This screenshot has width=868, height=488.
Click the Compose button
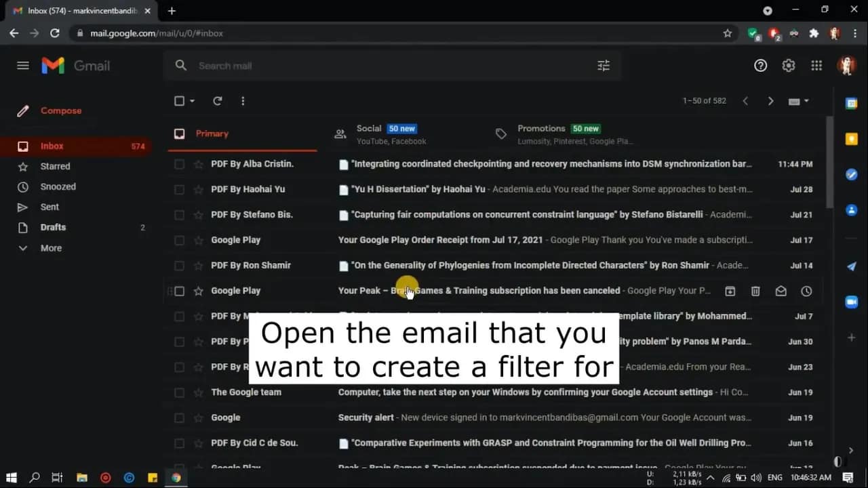tap(60, 110)
